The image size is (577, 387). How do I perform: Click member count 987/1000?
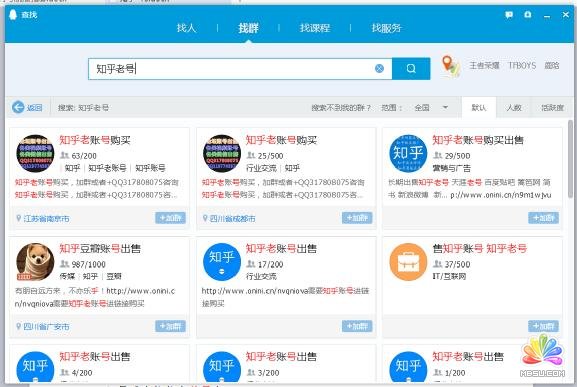click(x=89, y=264)
